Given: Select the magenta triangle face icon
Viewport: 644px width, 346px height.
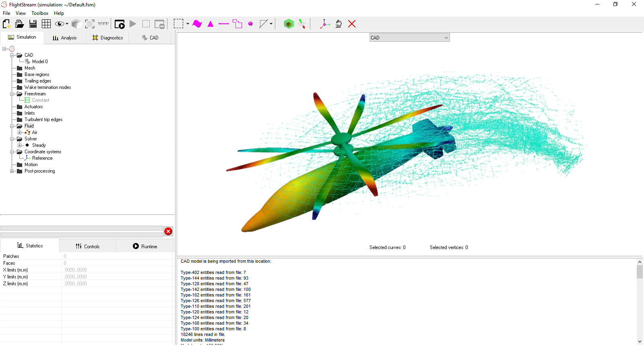Looking at the screenshot, I should tap(211, 24).
